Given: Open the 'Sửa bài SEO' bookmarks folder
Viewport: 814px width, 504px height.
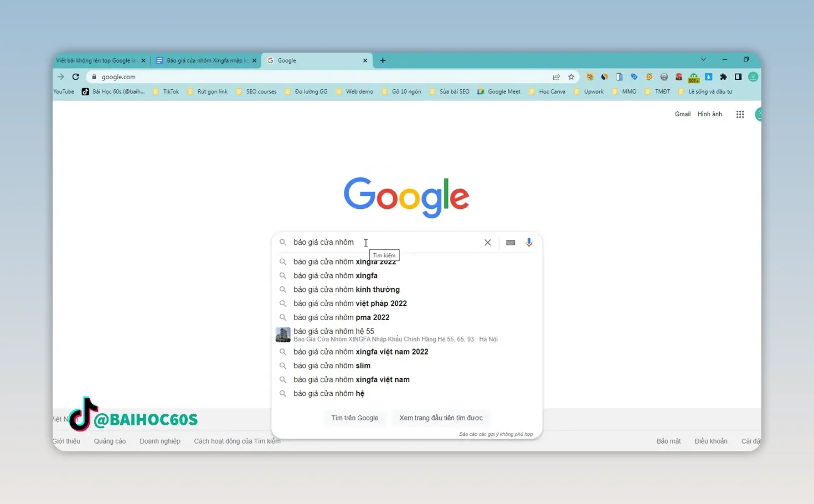Looking at the screenshot, I should pos(449,91).
